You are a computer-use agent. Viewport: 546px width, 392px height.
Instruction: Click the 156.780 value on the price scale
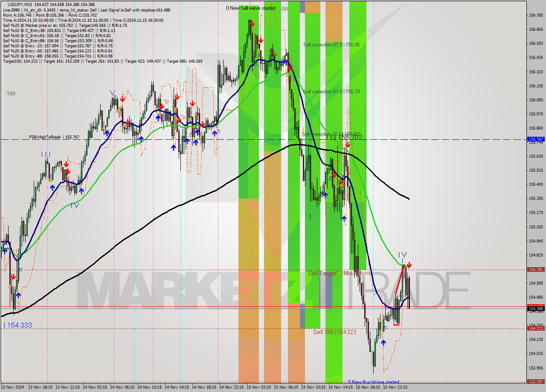535,15
